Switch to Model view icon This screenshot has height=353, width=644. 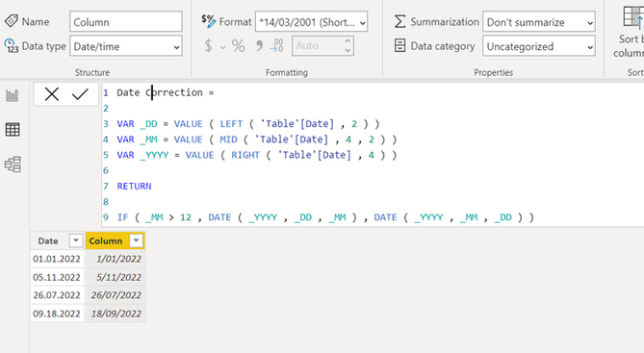(x=13, y=164)
